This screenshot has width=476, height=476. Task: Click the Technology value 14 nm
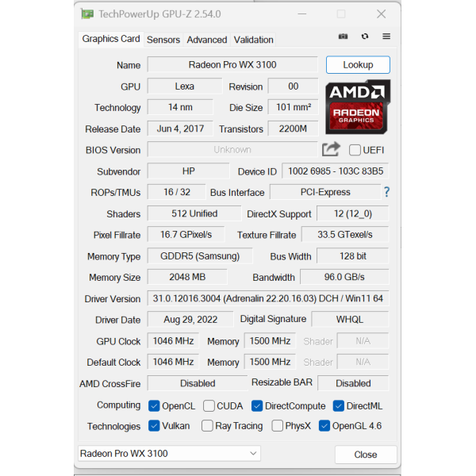click(x=180, y=107)
